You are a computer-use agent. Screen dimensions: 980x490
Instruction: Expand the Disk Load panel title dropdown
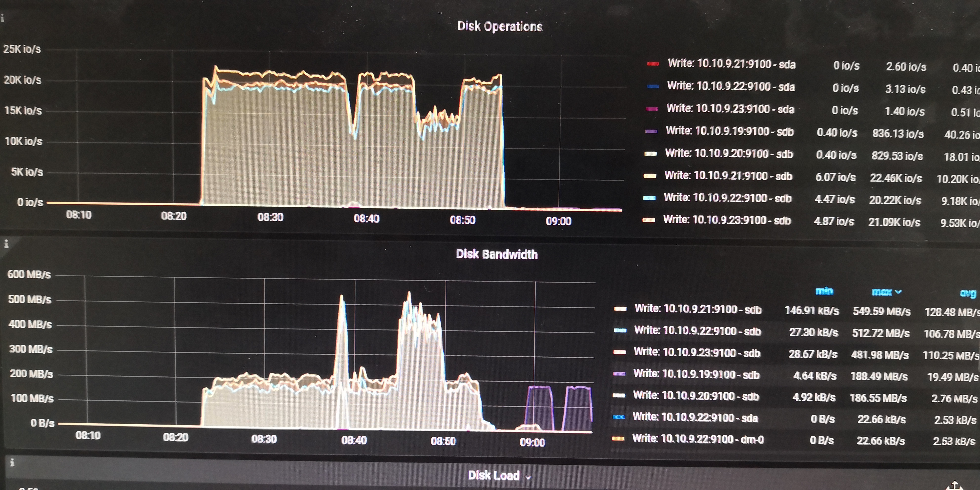528,477
